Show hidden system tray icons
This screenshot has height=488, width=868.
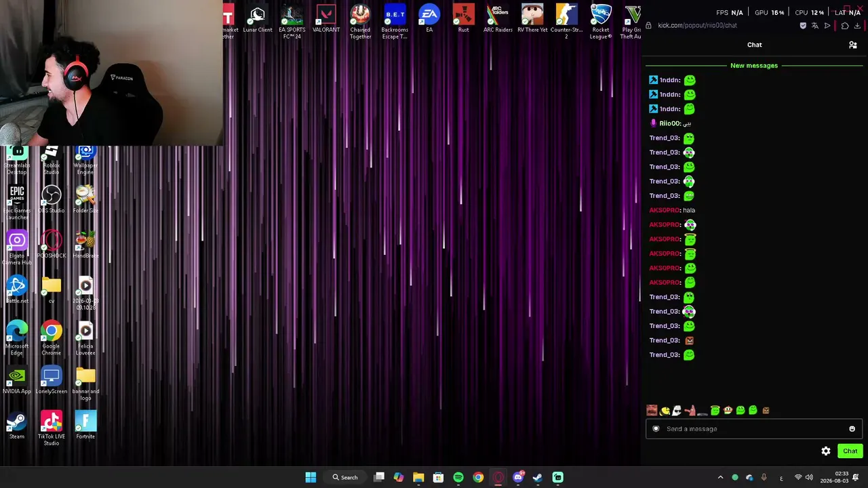point(720,477)
